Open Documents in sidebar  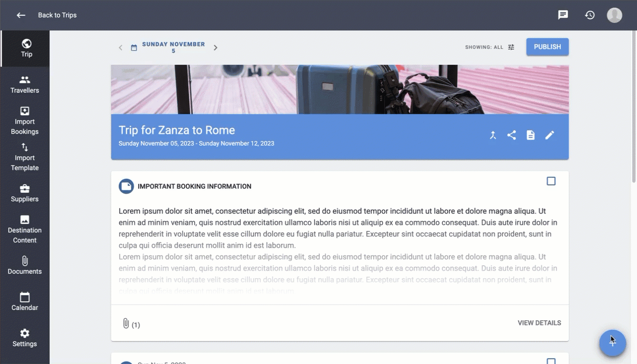(25, 266)
